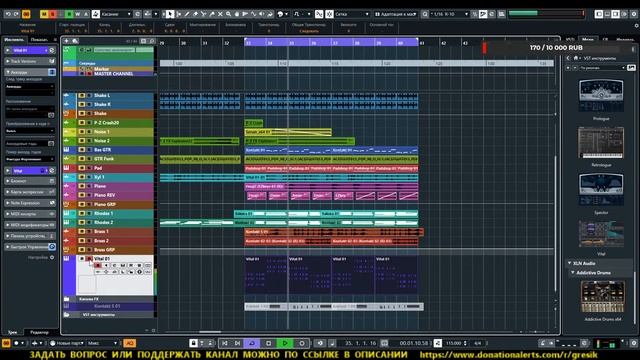Mute the Shake L track
Image resolution: width=640 pixels, height=360 pixels.
(82, 96)
